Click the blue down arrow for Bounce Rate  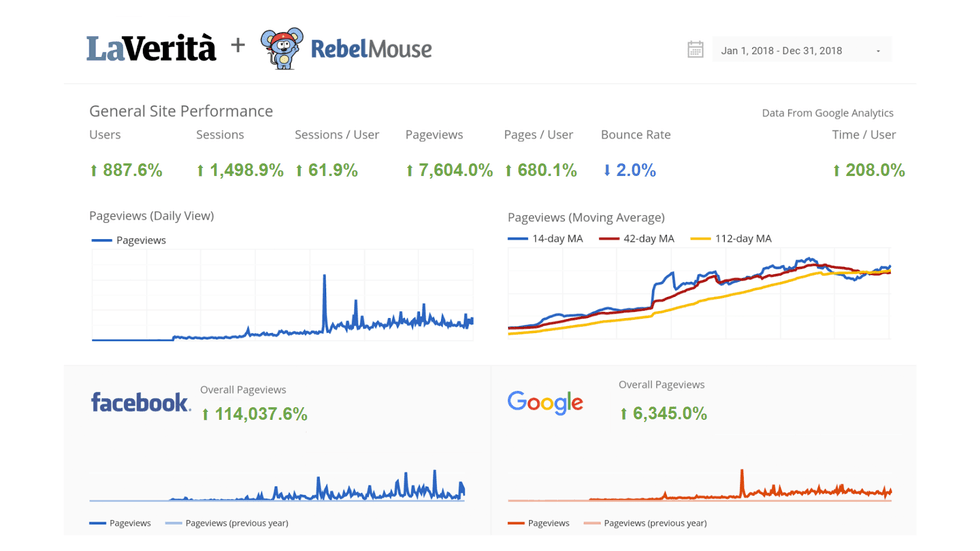tap(606, 171)
